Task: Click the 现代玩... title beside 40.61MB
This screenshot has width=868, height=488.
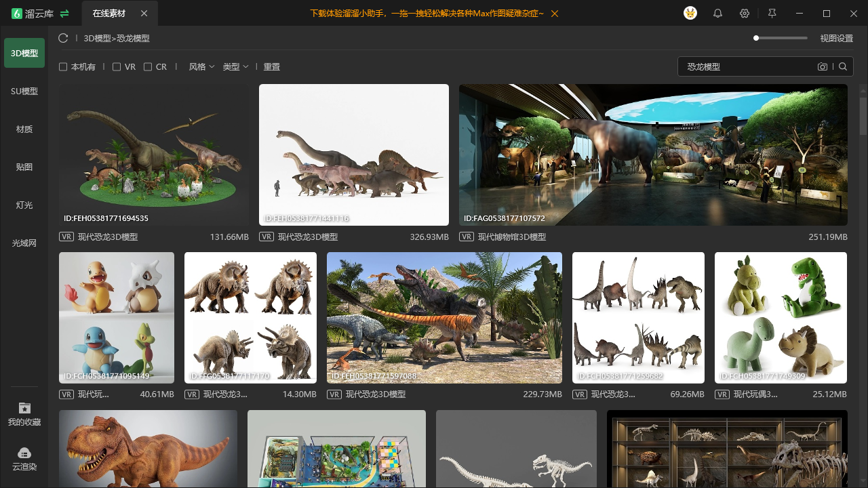Action: pos(94,394)
